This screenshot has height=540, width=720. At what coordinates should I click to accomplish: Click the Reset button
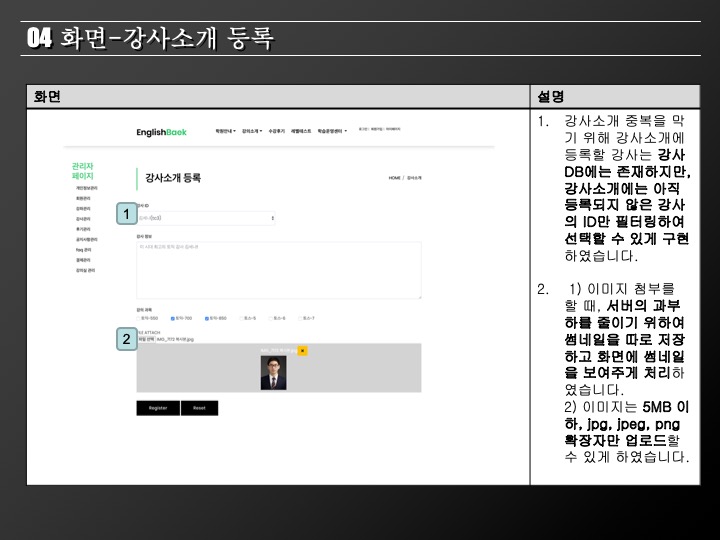tap(199, 408)
